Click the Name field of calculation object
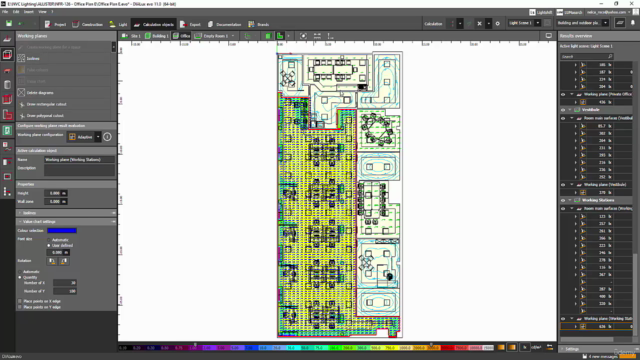640x360 pixels. point(79,160)
